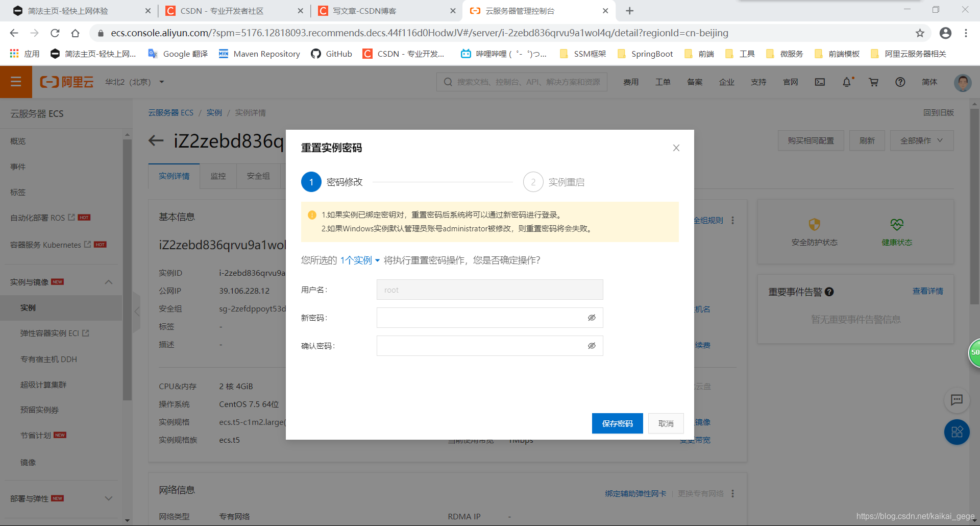Open a new browser tab
980x526 pixels.
(x=630, y=11)
